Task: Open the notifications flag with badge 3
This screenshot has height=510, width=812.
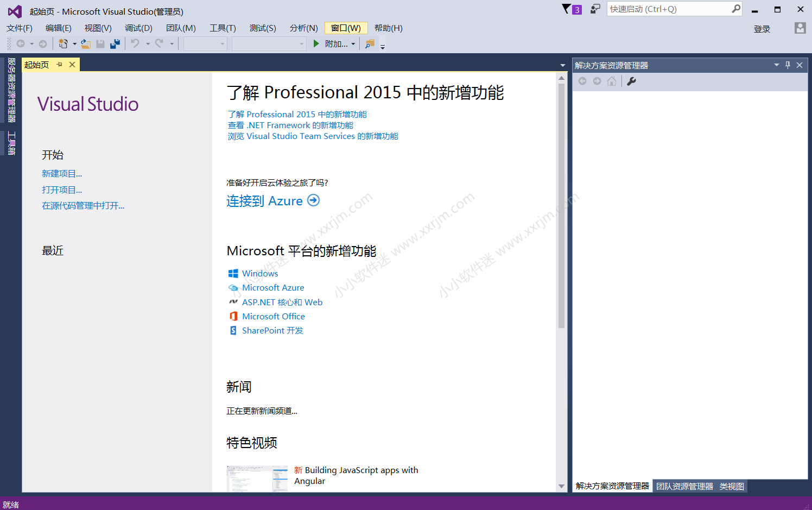Action: (x=572, y=9)
